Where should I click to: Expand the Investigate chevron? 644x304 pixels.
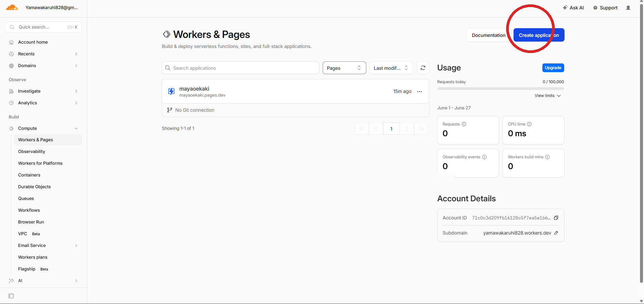[x=76, y=91]
